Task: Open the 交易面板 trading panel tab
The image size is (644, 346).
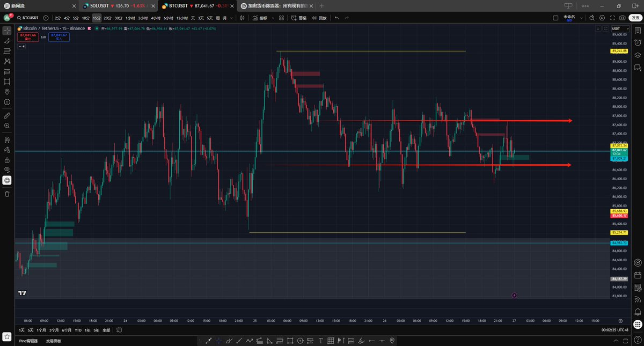Action: (x=54, y=341)
